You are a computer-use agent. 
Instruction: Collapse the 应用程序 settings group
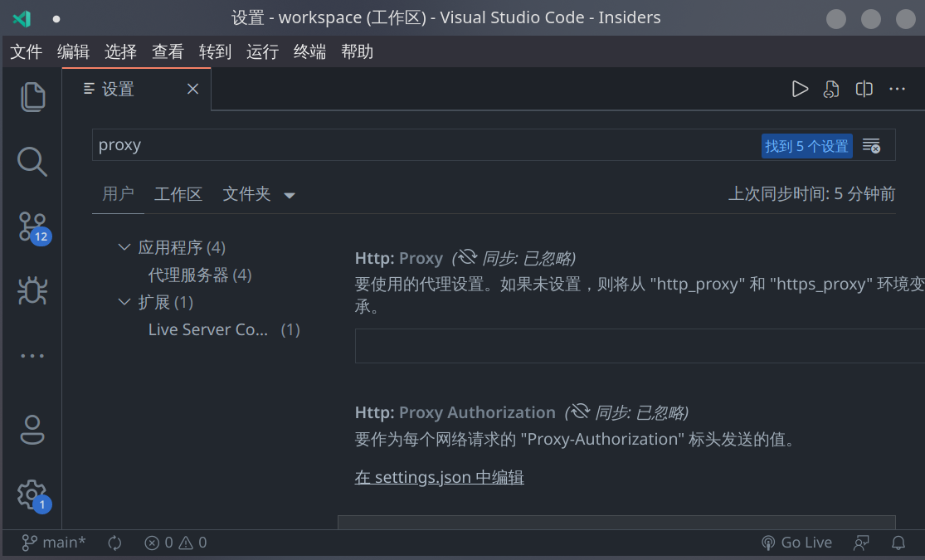pos(124,246)
